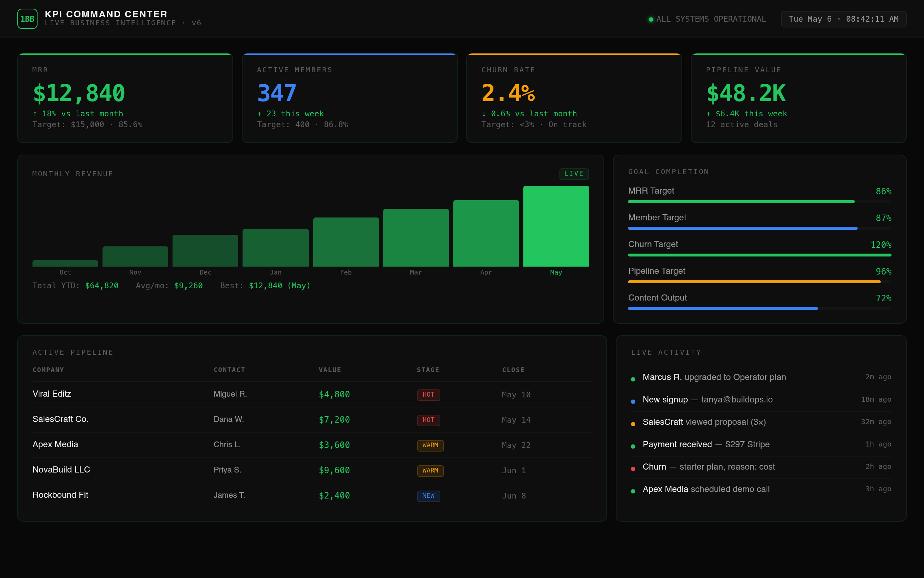
Task: Sort pipeline by CLOSE column header
Action: [513, 370]
